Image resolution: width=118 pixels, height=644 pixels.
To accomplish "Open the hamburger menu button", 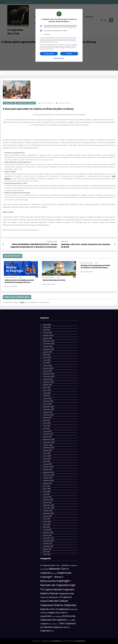I will (111, 20).
